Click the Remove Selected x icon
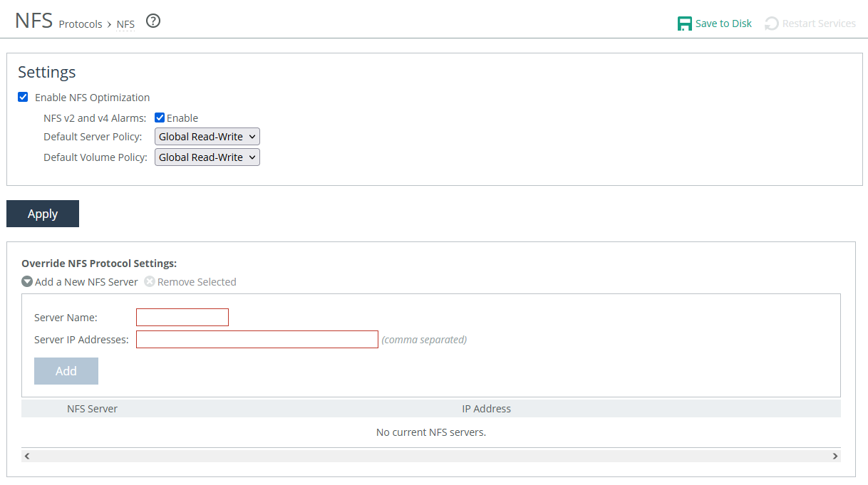This screenshot has width=868, height=485. pos(150,281)
